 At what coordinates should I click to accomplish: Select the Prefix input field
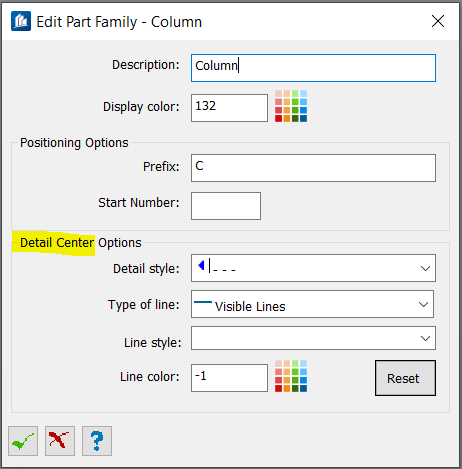point(313,168)
